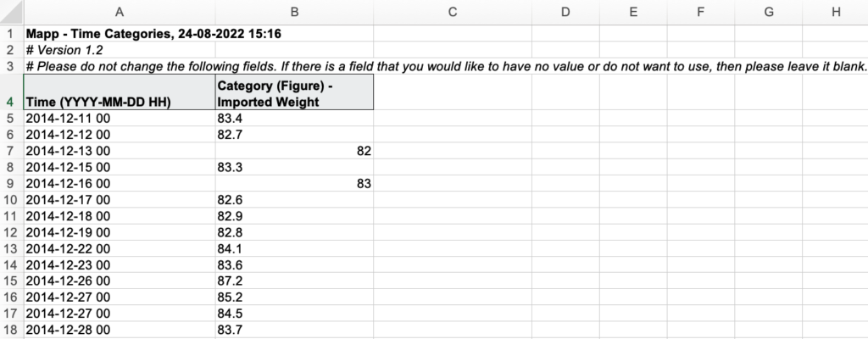Viewport: 868px width, 339px height.
Task: Select row 7 header
Action: point(12,151)
